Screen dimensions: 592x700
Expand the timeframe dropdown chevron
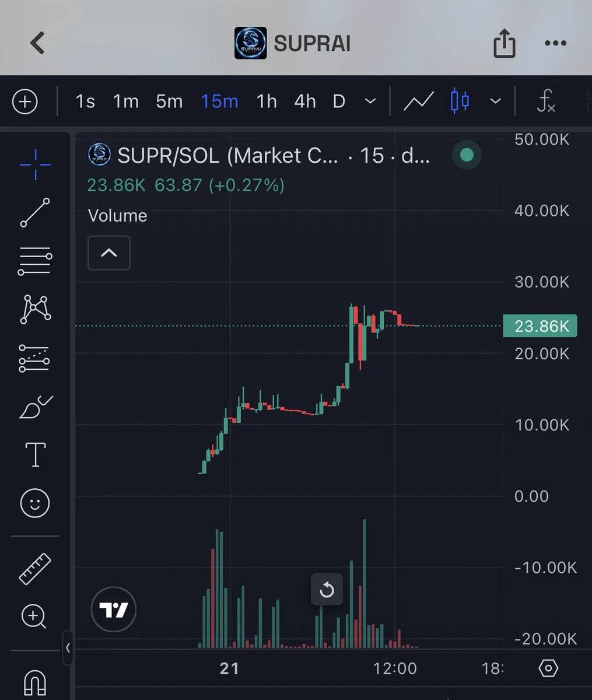(370, 102)
